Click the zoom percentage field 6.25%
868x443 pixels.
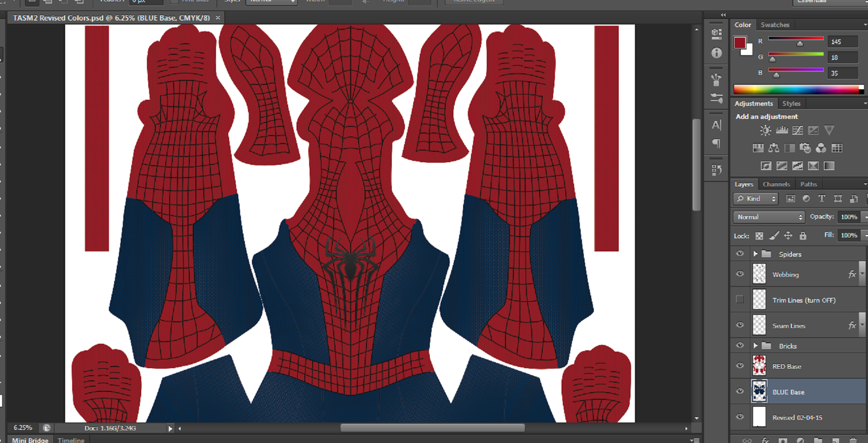click(23, 428)
